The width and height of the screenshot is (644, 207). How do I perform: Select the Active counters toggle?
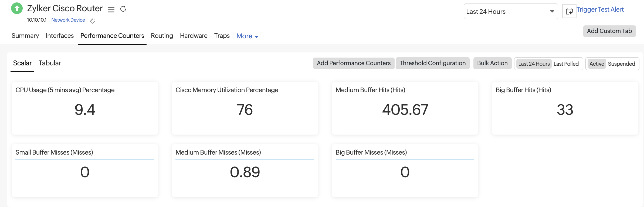point(596,64)
